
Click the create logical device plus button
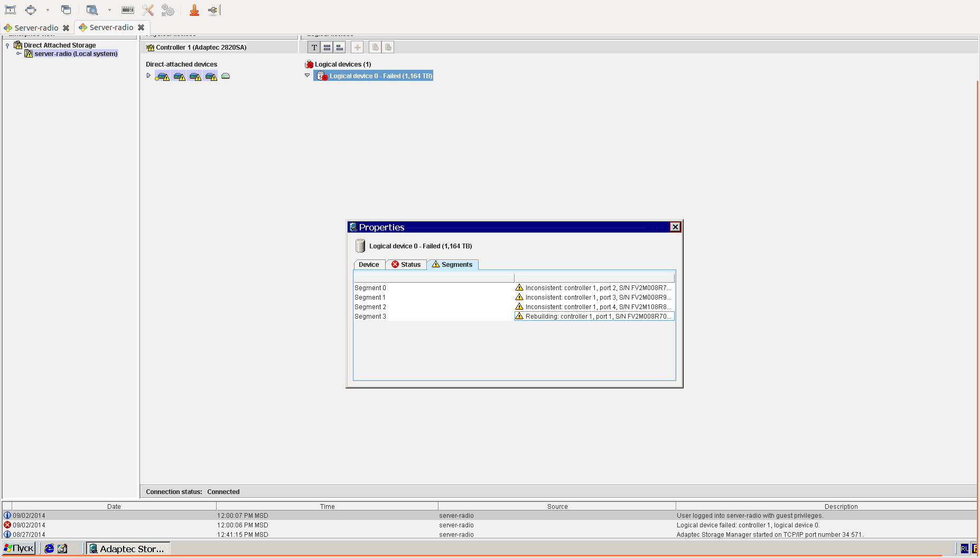[x=358, y=48]
